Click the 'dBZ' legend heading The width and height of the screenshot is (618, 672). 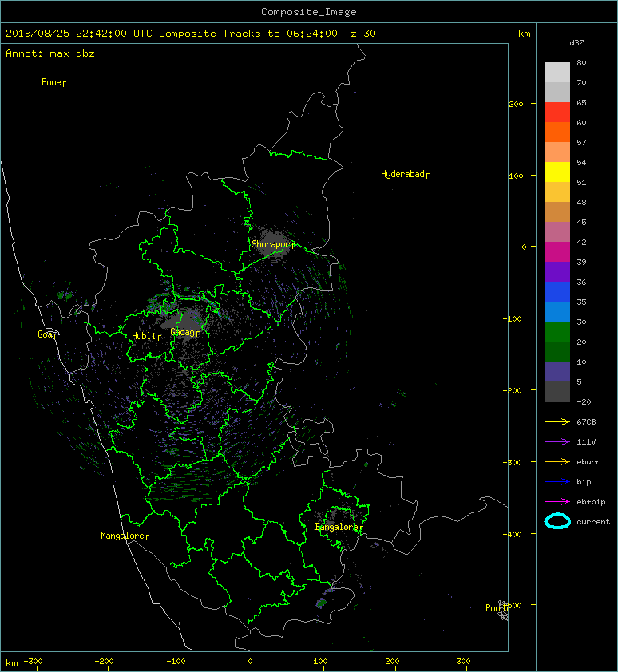click(x=576, y=43)
